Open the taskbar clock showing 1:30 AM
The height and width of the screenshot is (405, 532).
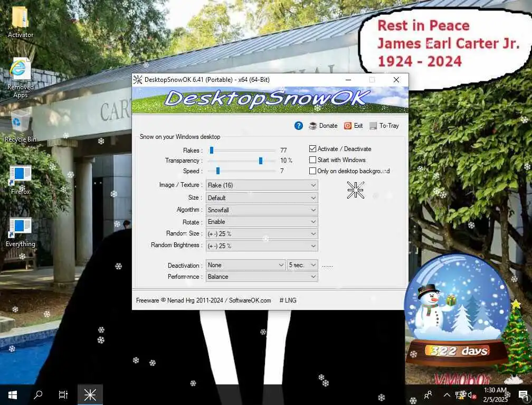496,395
